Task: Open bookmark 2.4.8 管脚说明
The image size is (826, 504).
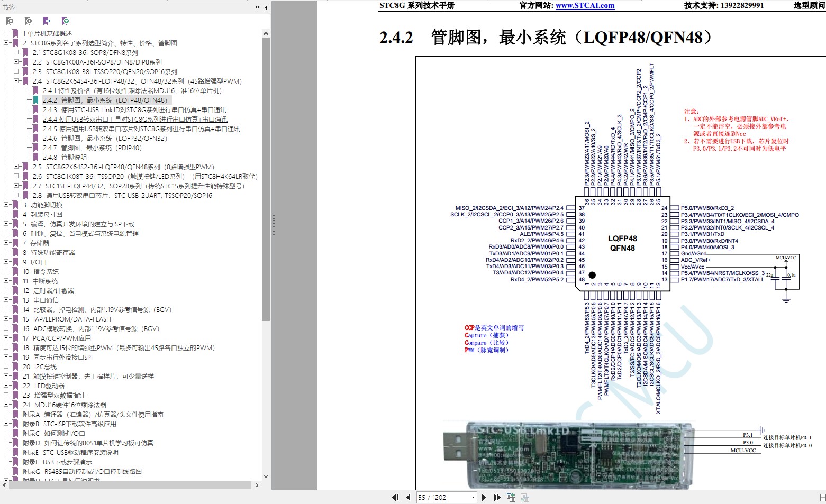Action: (x=65, y=157)
